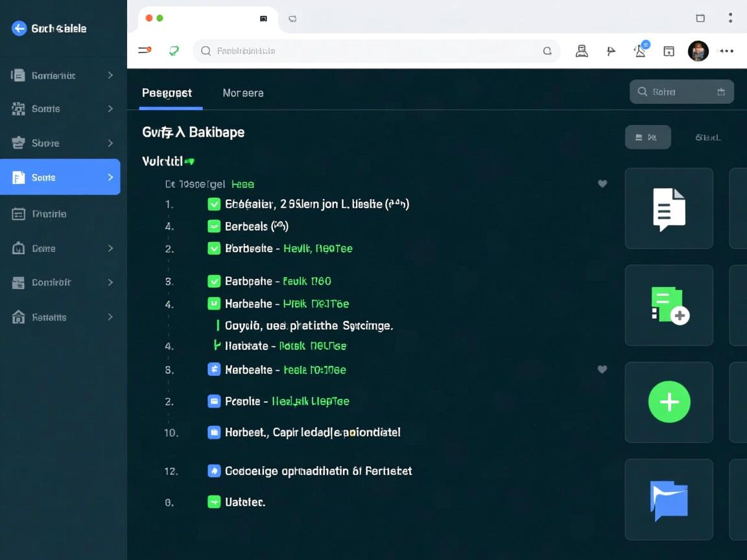Image resolution: width=747 pixels, height=560 pixels.
Task: Expand the first sidebar item chevron
Action: click(x=110, y=75)
